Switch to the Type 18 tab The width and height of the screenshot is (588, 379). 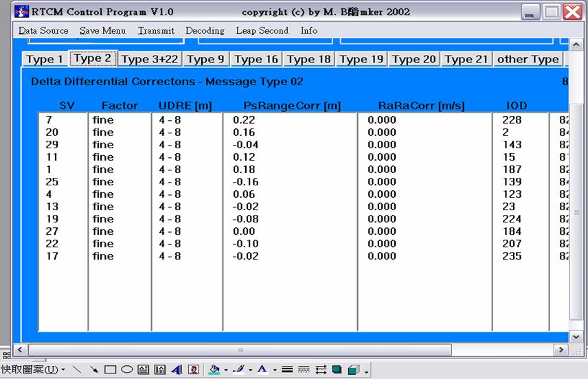click(308, 59)
